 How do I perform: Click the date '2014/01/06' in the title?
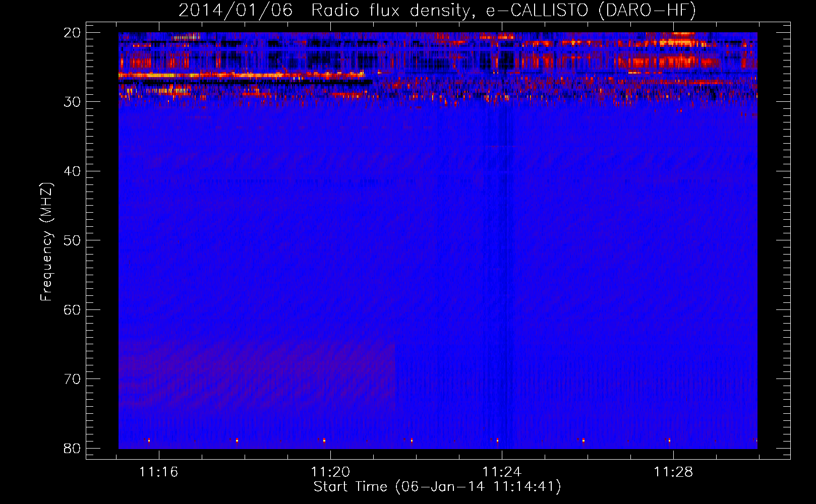point(236,10)
